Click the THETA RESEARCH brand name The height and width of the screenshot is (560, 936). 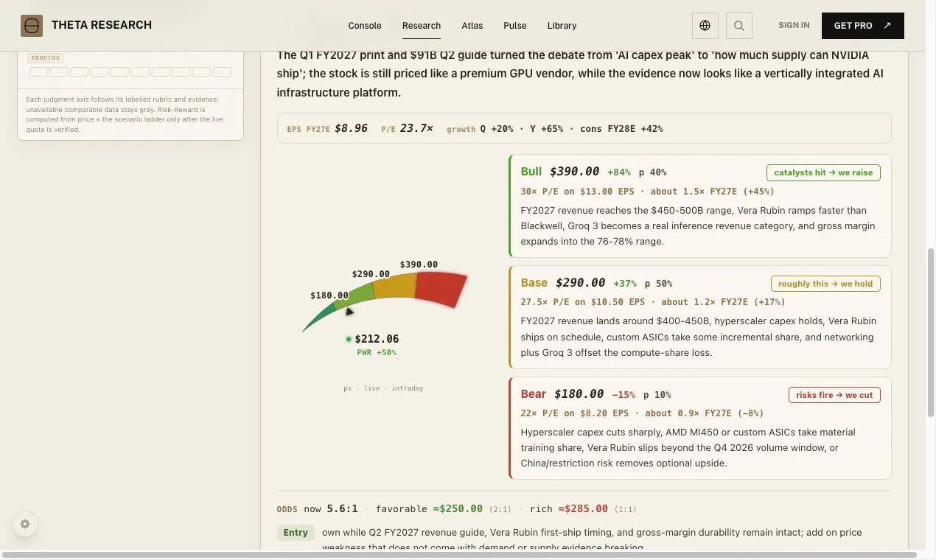(x=102, y=25)
